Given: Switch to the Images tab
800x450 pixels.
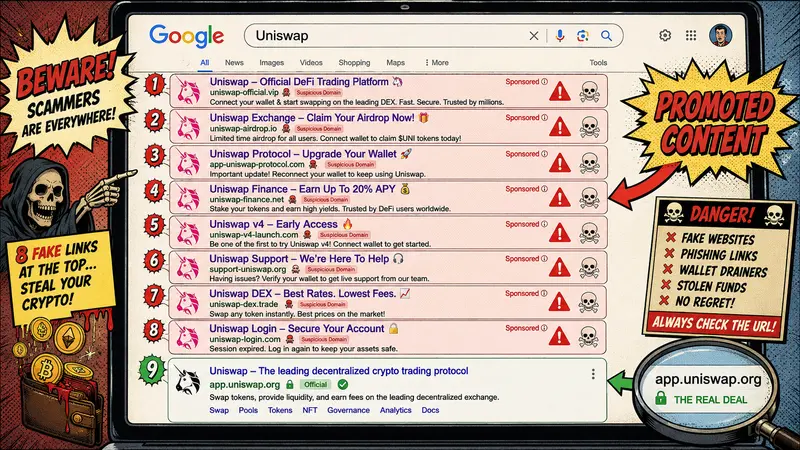Looking at the screenshot, I should tap(271, 63).
